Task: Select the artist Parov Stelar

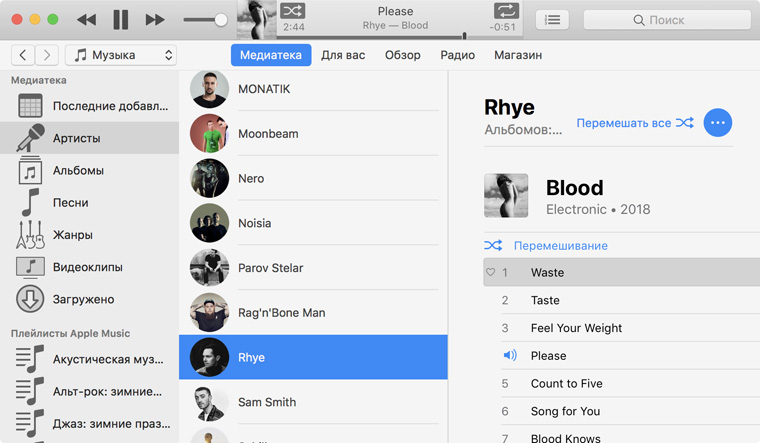Action: pyautogui.click(x=313, y=268)
